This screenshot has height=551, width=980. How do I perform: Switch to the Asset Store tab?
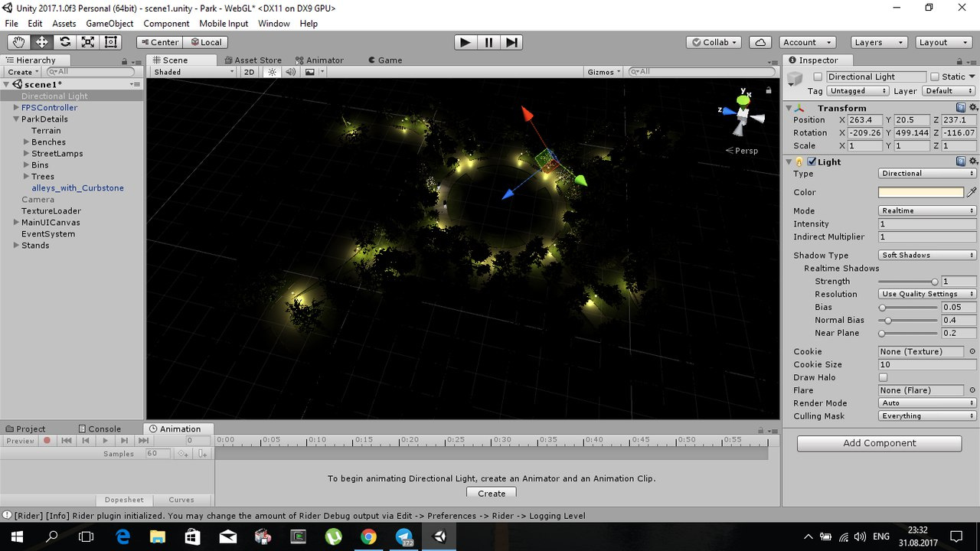253,60
